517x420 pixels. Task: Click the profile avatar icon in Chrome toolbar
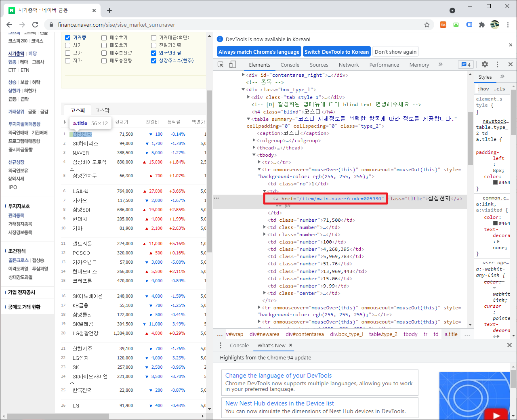(495, 25)
